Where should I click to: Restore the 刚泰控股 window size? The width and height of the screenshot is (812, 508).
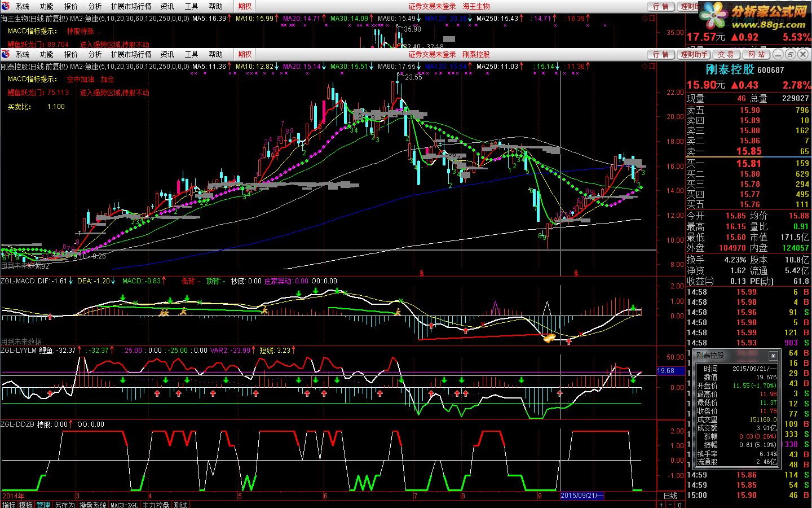coord(790,54)
